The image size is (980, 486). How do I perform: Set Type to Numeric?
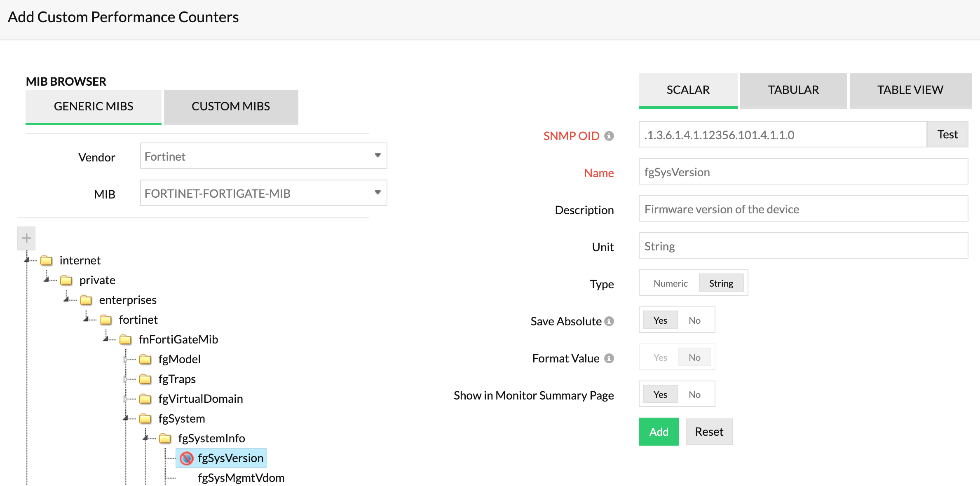click(x=670, y=283)
